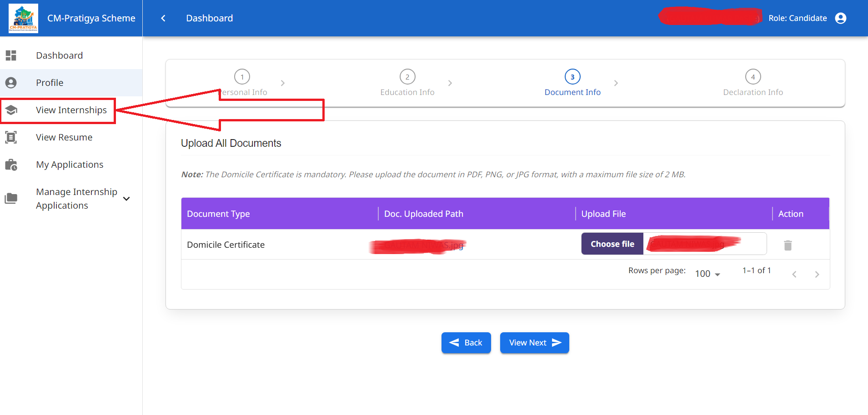Click the Dashboard grid icon in sidebar
This screenshot has height=415, width=868.
click(x=11, y=55)
